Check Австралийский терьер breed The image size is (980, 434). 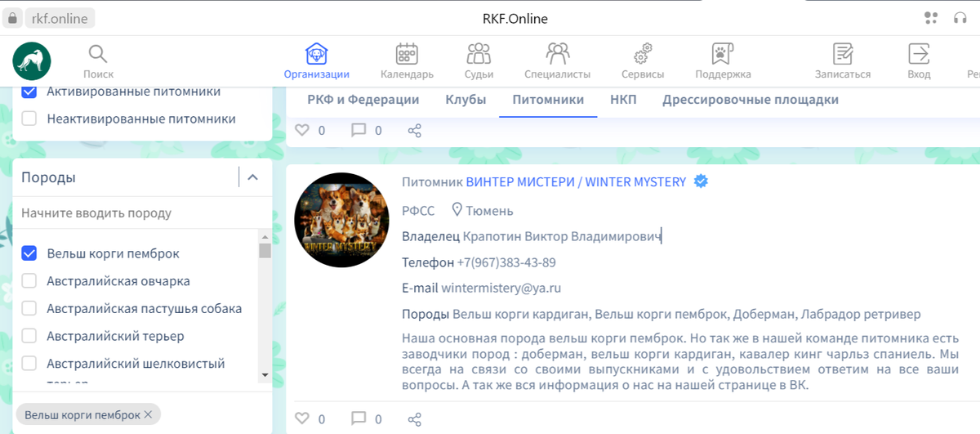(x=29, y=336)
